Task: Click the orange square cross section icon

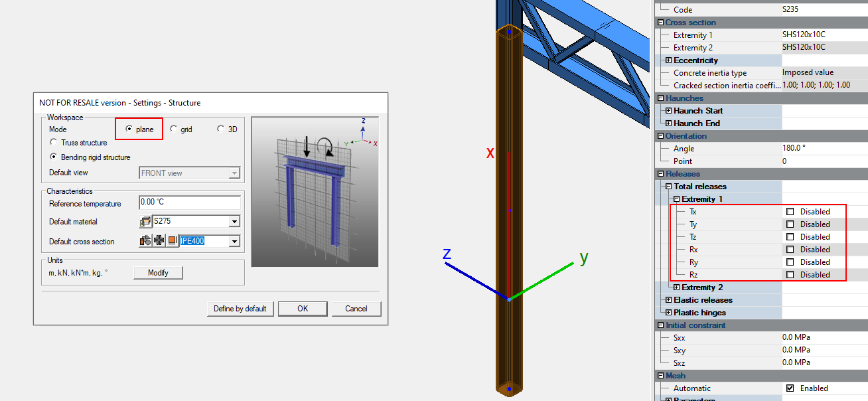Action: point(172,241)
